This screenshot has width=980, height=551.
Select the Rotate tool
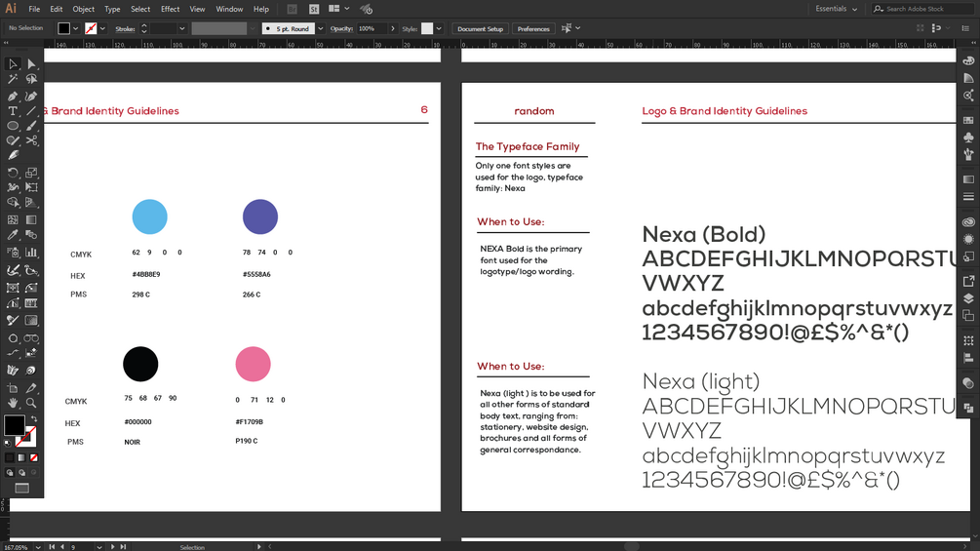[13, 173]
